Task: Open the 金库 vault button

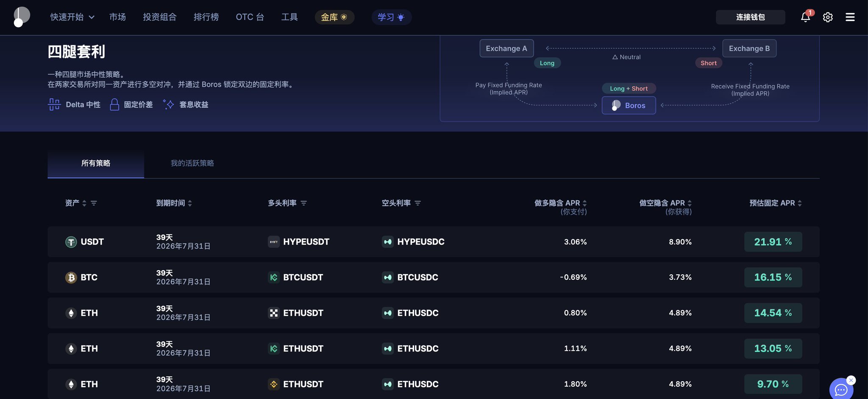Action: (x=334, y=17)
